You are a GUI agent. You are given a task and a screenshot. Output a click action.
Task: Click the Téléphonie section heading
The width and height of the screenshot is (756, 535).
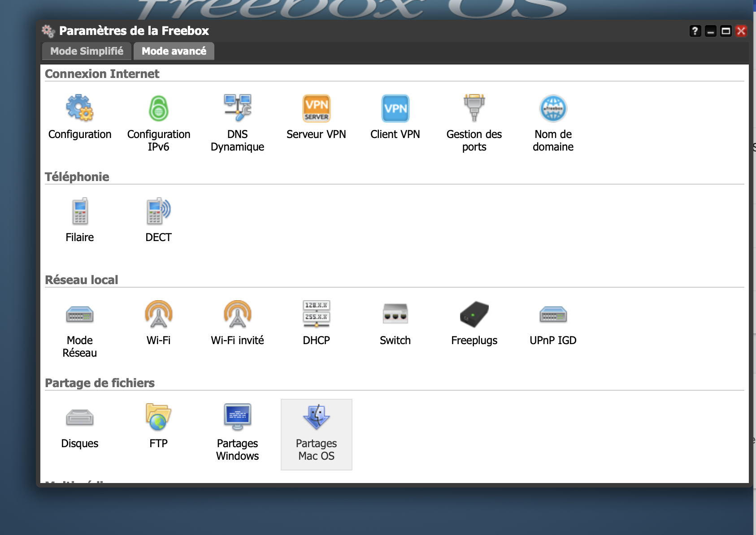[x=77, y=177]
